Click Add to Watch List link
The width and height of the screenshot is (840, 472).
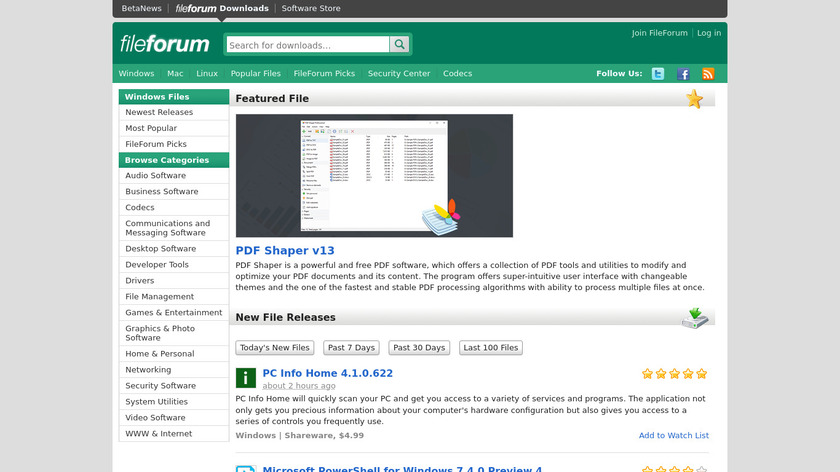(673, 436)
